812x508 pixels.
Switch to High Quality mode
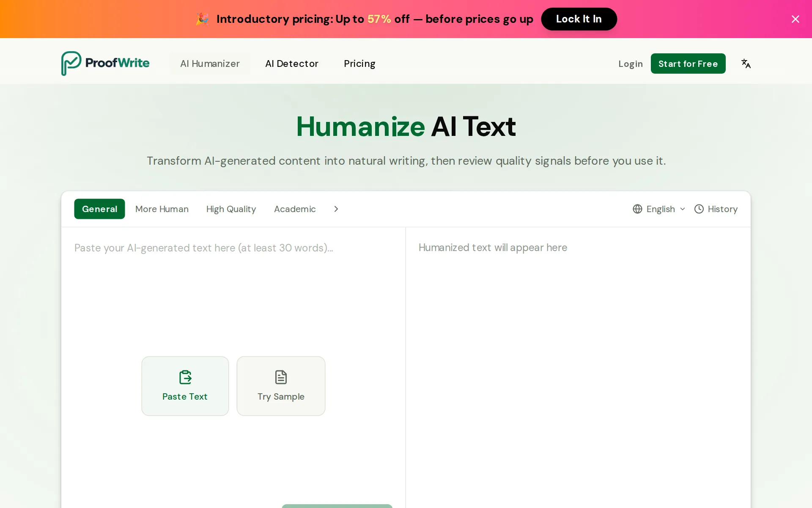point(231,209)
